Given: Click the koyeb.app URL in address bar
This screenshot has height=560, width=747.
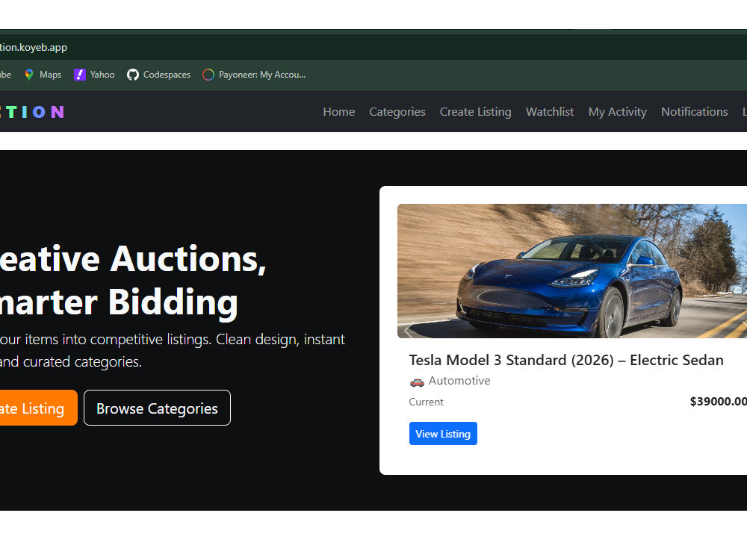Looking at the screenshot, I should [x=34, y=47].
